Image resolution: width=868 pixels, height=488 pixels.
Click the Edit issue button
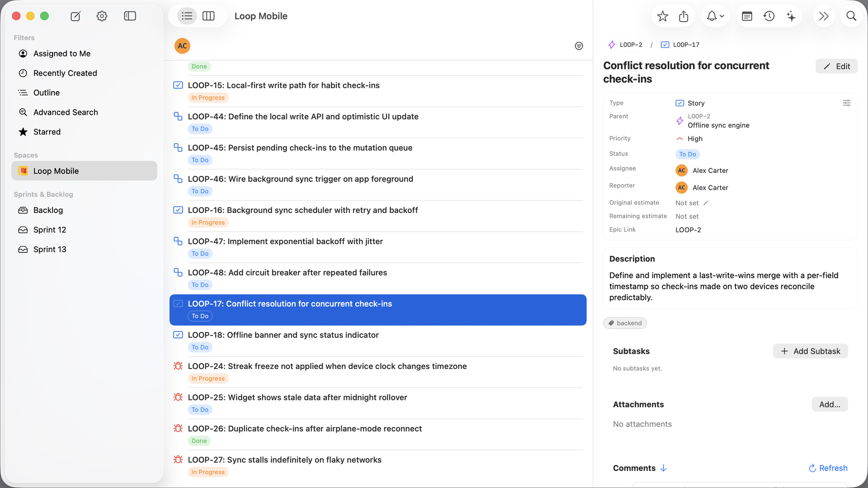(837, 66)
